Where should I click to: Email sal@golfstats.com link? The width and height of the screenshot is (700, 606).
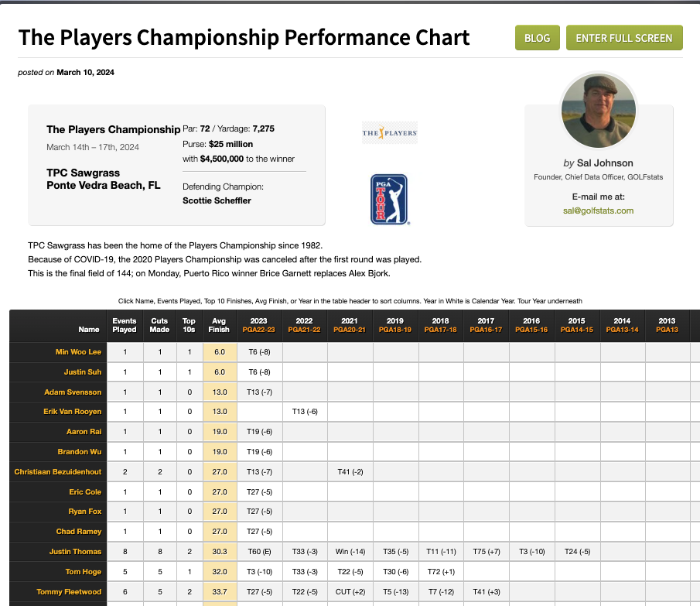pos(598,211)
